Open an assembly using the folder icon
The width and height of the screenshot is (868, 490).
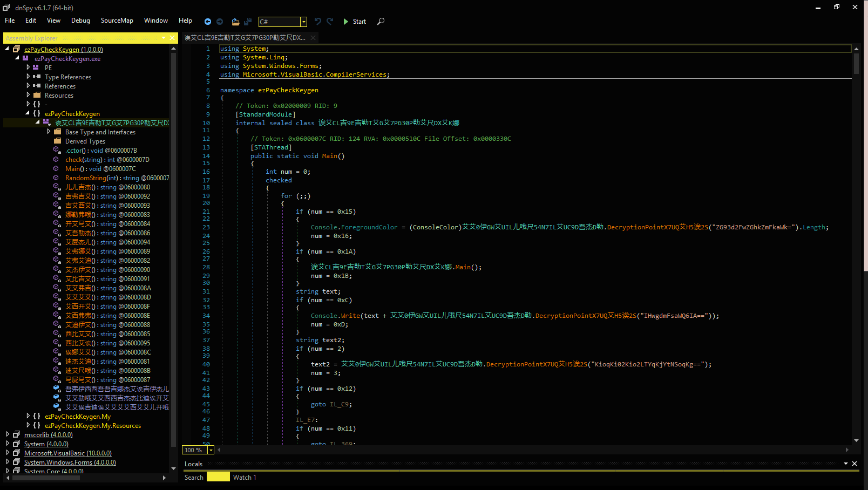tap(235, 22)
